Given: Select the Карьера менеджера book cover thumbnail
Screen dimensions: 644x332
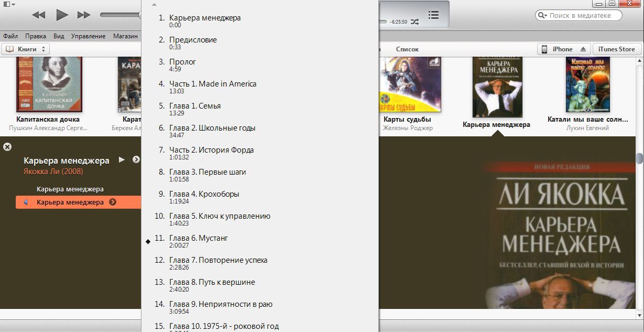Looking at the screenshot, I should pos(497,87).
